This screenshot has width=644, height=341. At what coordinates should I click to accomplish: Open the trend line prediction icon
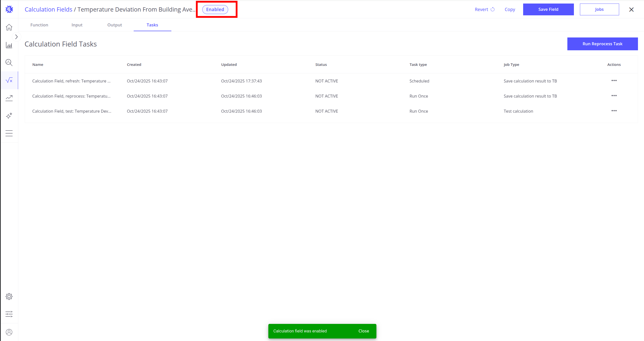(9, 98)
